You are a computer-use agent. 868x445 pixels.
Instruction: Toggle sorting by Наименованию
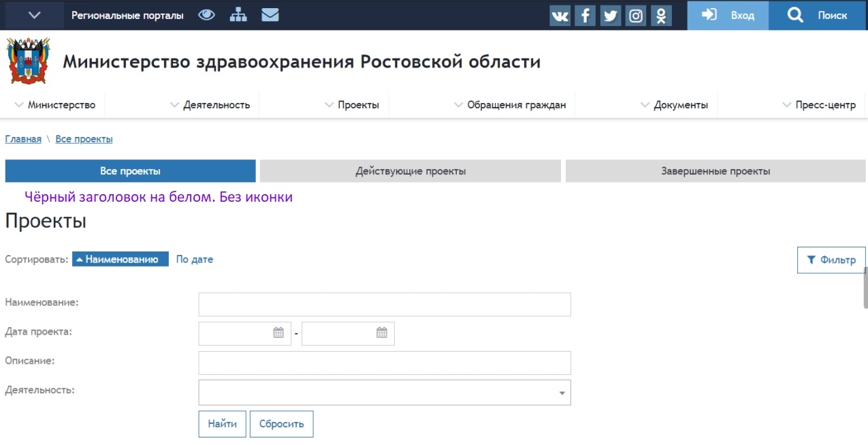click(120, 260)
